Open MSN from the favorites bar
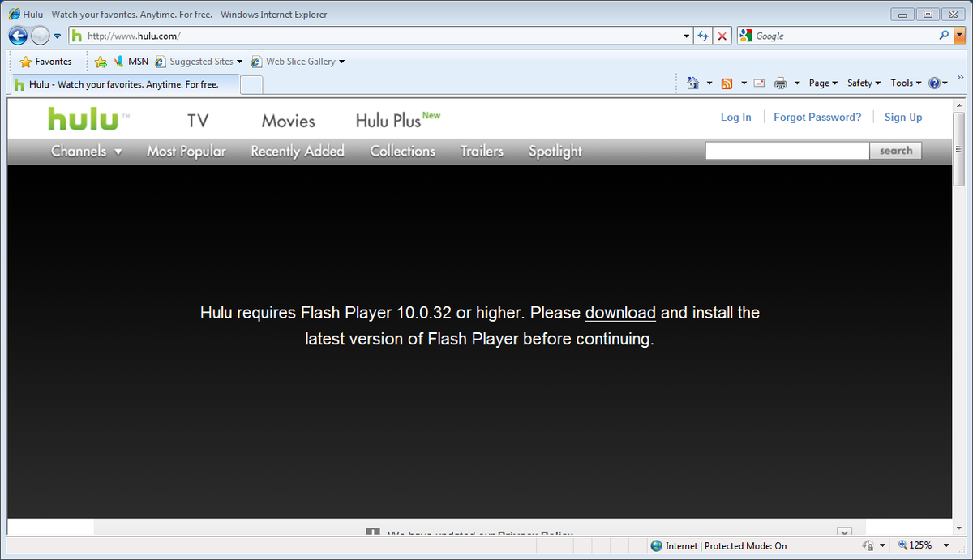This screenshot has height=560, width=973. pos(135,61)
